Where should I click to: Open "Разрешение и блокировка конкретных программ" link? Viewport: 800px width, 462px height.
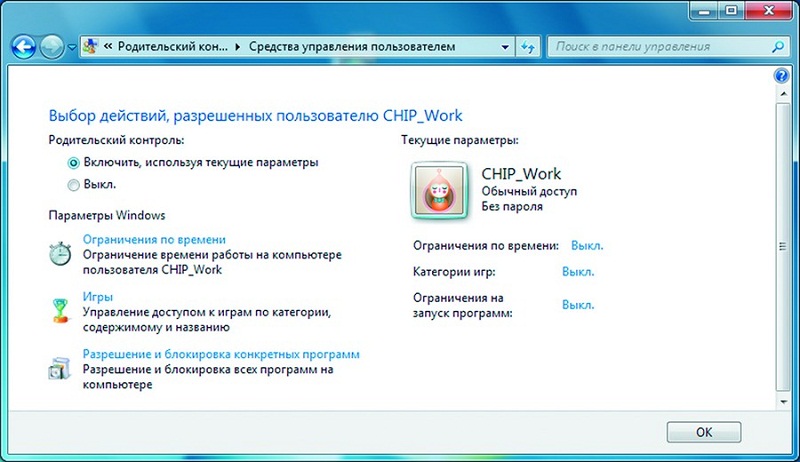pos(221,354)
